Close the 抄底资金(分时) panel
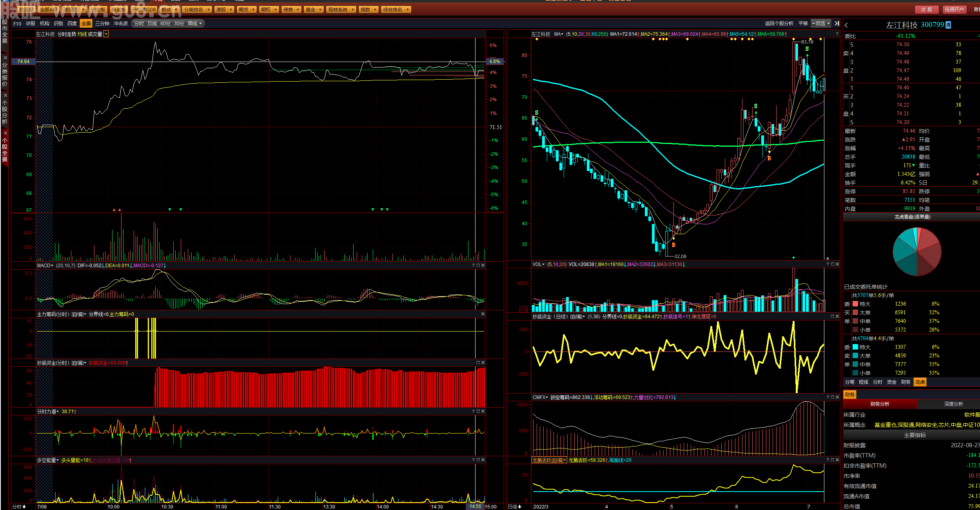Viewport: 980px width, 510px height. 483,363
